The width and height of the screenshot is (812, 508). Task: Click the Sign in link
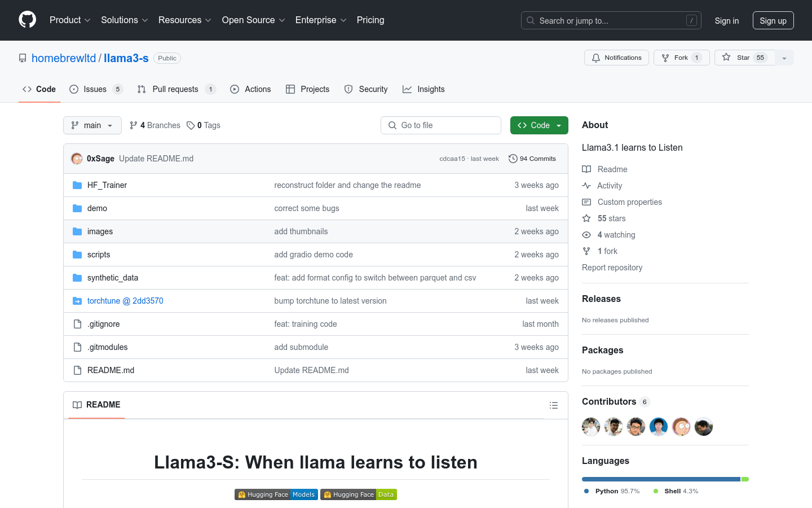click(x=727, y=20)
